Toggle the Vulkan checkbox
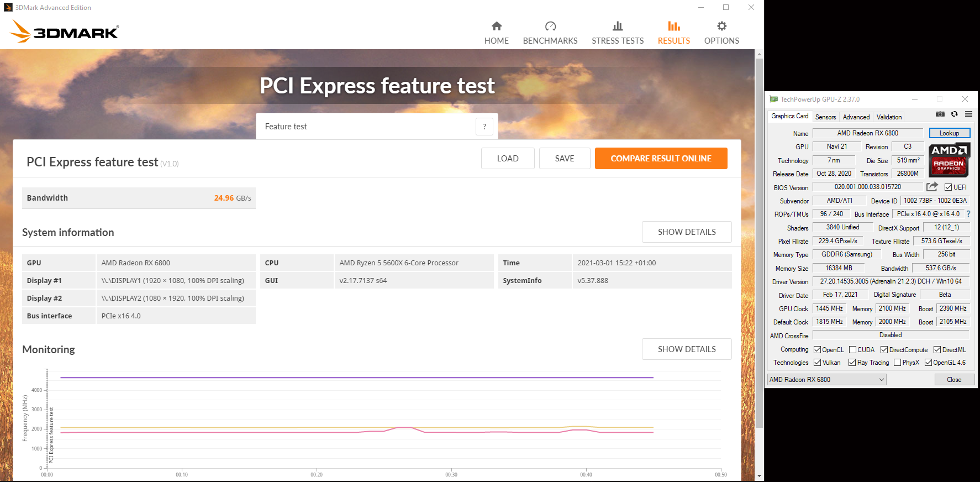Viewport: 980px width, 482px height. pos(818,363)
